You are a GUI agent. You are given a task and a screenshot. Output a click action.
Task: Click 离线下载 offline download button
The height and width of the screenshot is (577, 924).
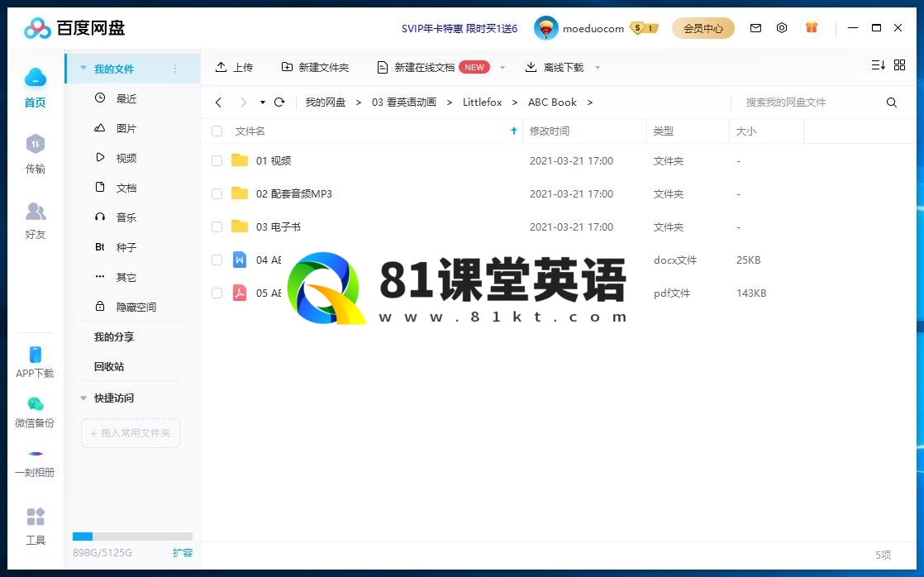pyautogui.click(x=555, y=67)
